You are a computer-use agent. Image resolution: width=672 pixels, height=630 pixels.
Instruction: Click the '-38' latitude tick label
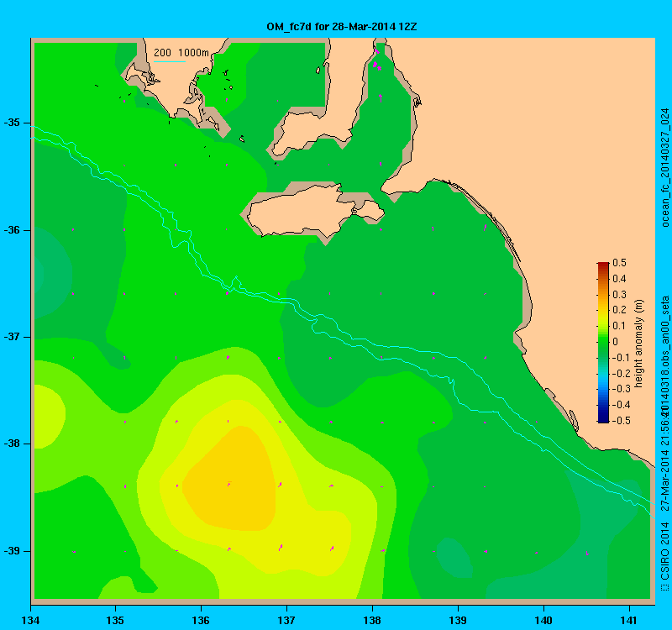12,444
